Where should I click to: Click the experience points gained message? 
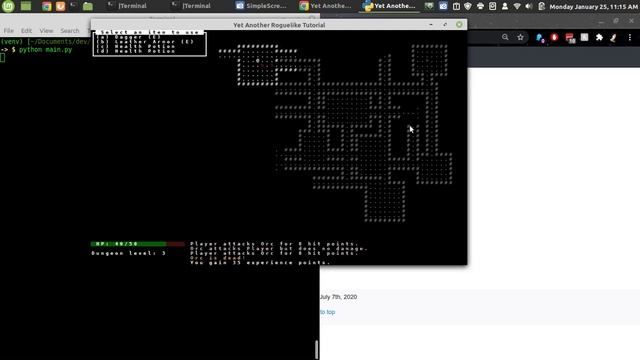click(x=260, y=262)
